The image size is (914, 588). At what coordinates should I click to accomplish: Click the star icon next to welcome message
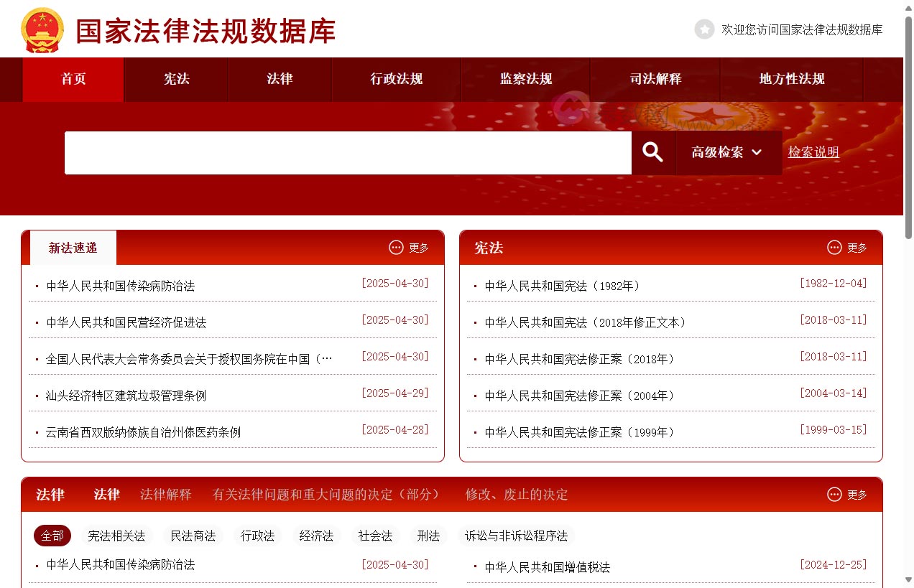coord(703,29)
